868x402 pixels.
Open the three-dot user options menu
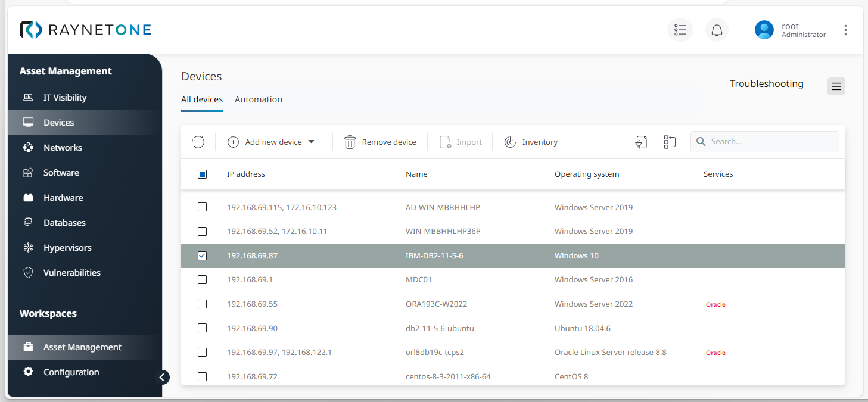845,30
